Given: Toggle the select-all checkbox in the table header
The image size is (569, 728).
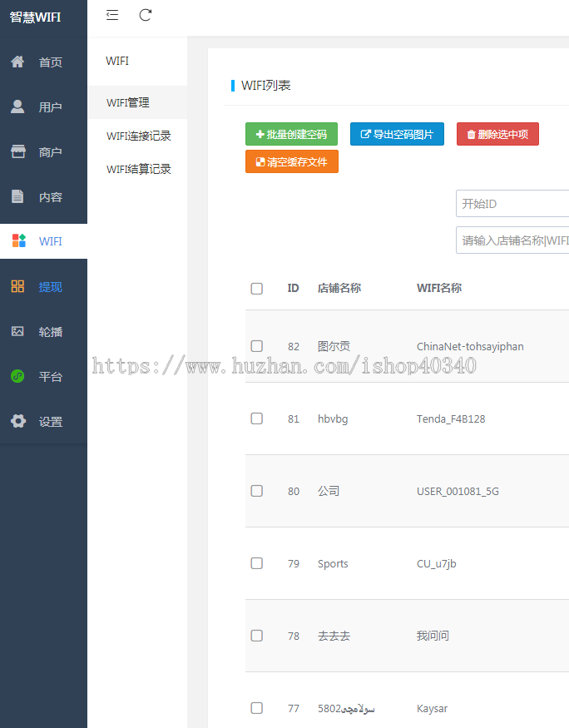Looking at the screenshot, I should pos(257,289).
